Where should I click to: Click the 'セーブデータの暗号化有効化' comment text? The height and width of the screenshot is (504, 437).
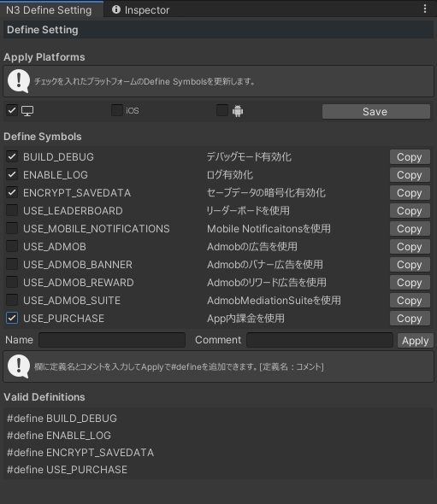[266, 193]
